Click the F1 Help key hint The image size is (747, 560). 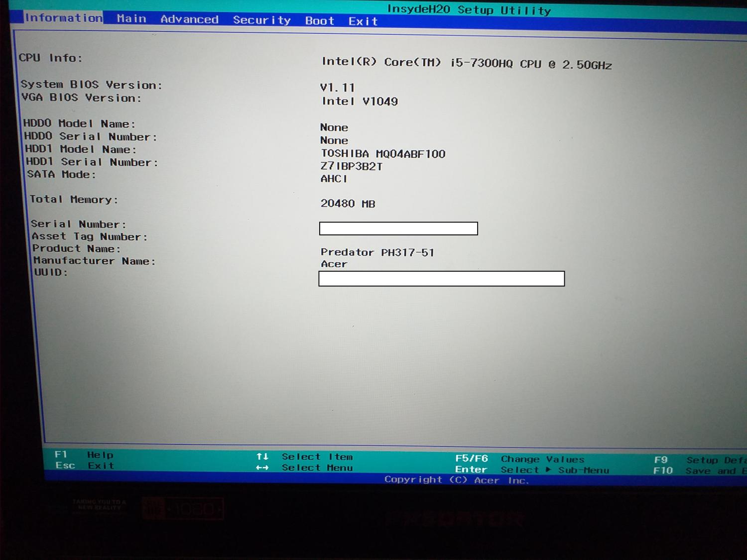[84, 454]
